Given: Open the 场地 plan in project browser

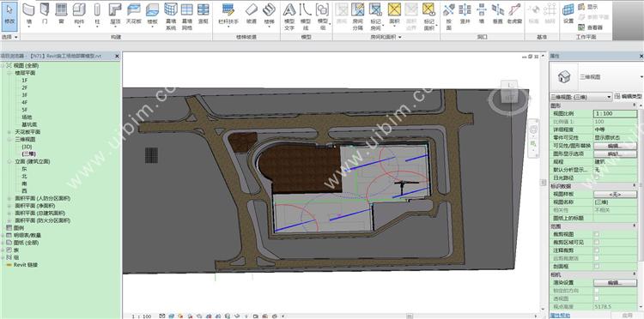Looking at the screenshot, I should coord(27,117).
